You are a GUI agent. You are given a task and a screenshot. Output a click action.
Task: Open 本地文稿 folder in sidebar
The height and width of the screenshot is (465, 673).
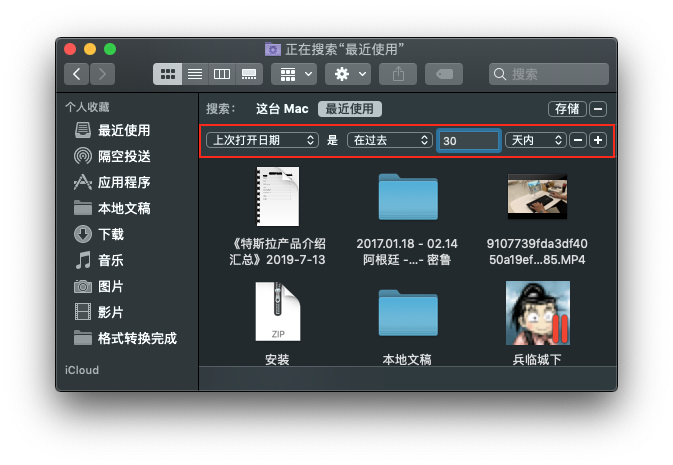tap(112, 208)
